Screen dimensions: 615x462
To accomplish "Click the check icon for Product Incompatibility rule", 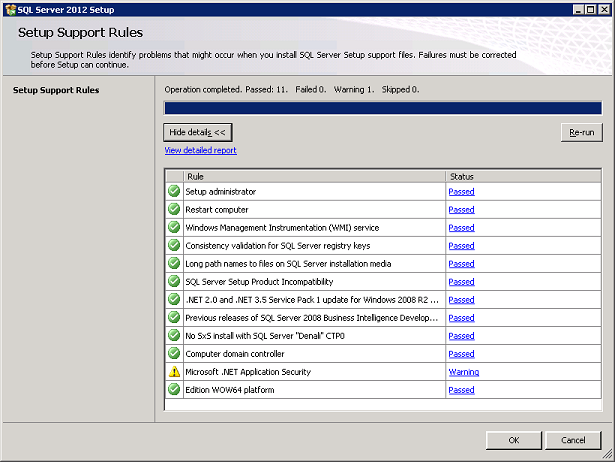I will point(174,282).
